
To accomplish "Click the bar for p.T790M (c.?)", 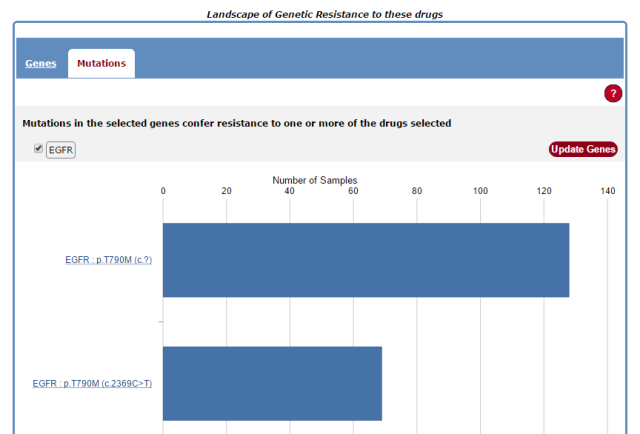I will 365,260.
